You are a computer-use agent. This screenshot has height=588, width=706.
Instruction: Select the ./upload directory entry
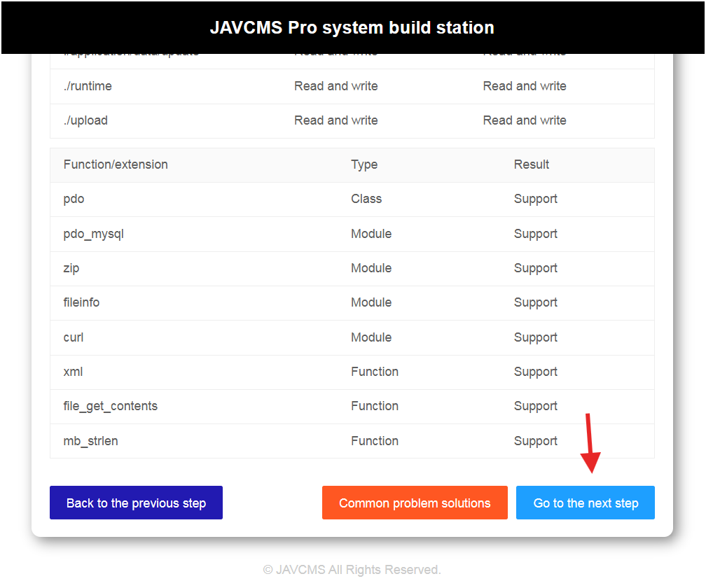(x=85, y=120)
